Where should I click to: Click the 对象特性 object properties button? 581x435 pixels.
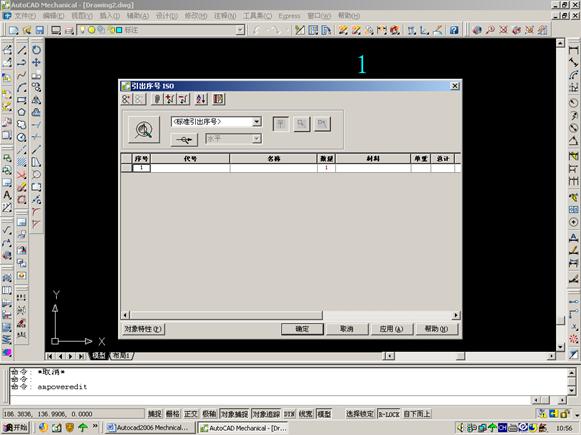[x=143, y=329]
